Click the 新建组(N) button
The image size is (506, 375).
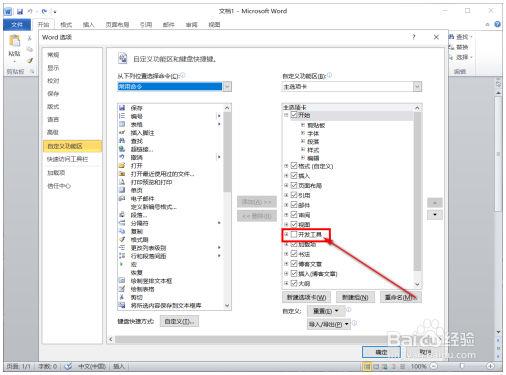355,297
